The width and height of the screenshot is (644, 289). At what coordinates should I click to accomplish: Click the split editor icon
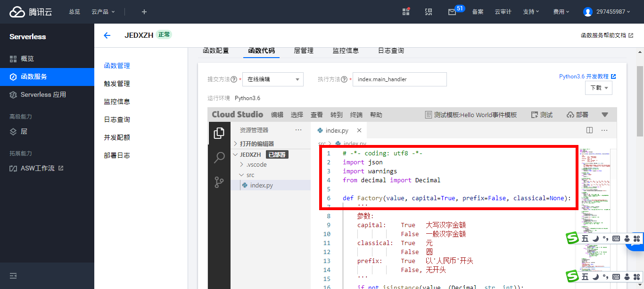pos(589,130)
